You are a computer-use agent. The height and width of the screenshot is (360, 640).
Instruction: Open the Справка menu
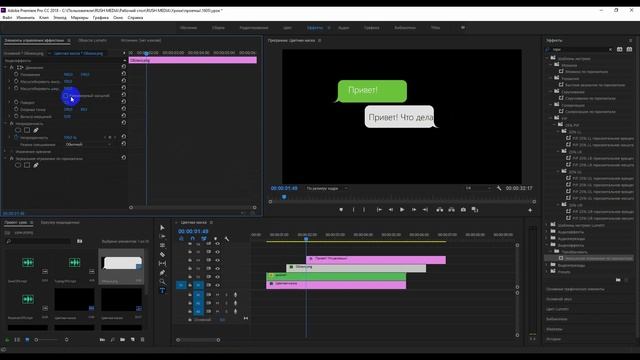pos(135,18)
